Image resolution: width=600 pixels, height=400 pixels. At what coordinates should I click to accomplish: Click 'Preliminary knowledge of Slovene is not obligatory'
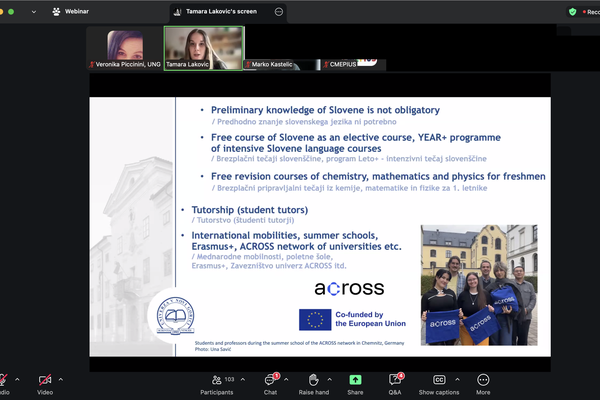coord(325,110)
